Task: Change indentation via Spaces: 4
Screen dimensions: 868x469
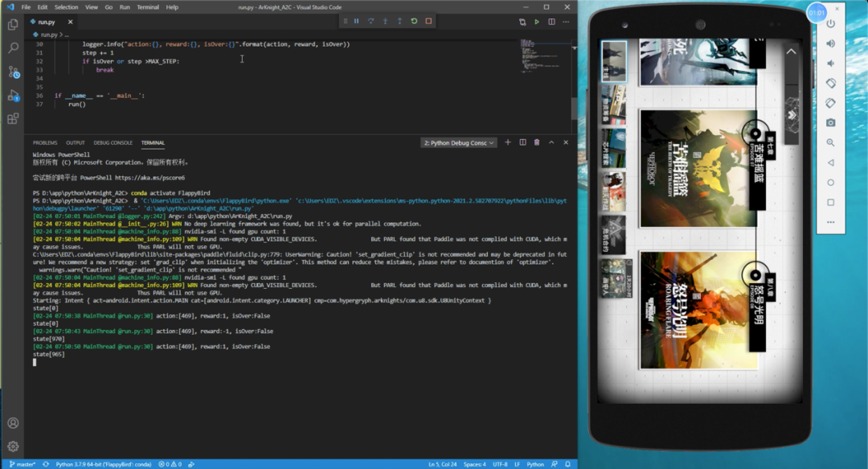Action: (x=474, y=464)
